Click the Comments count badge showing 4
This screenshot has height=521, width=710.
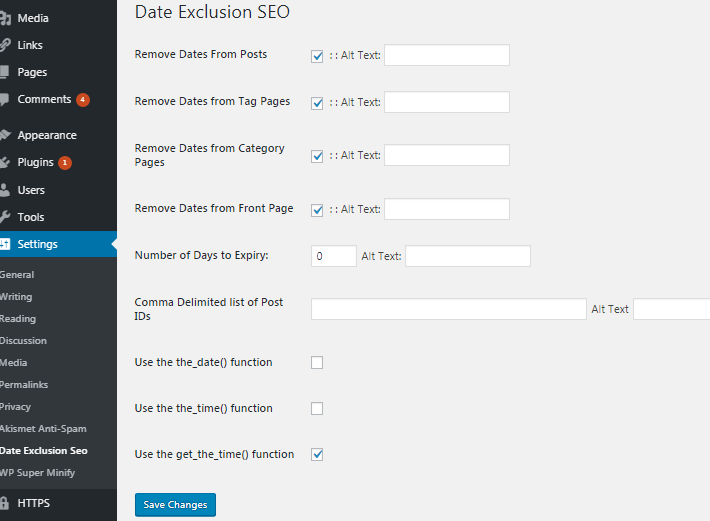(x=83, y=100)
